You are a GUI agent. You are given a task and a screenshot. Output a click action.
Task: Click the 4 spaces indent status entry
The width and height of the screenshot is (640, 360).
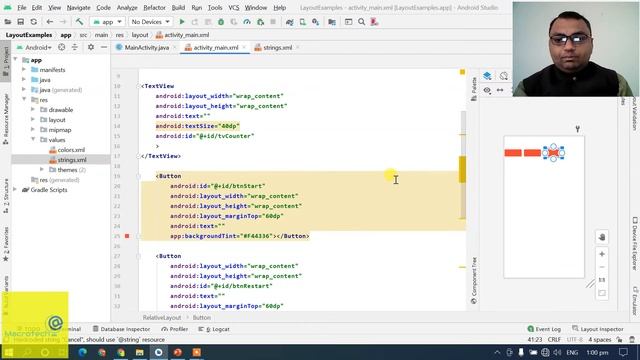[x=600, y=340]
